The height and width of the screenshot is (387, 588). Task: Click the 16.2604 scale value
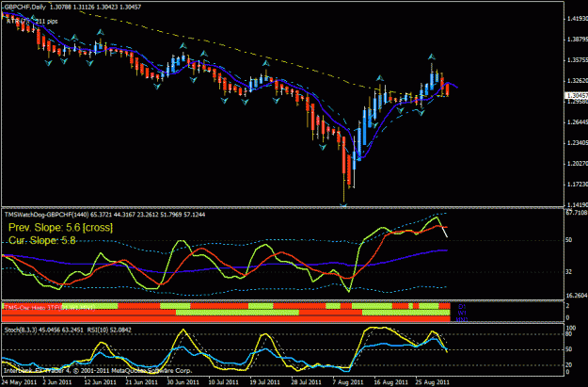click(576, 296)
